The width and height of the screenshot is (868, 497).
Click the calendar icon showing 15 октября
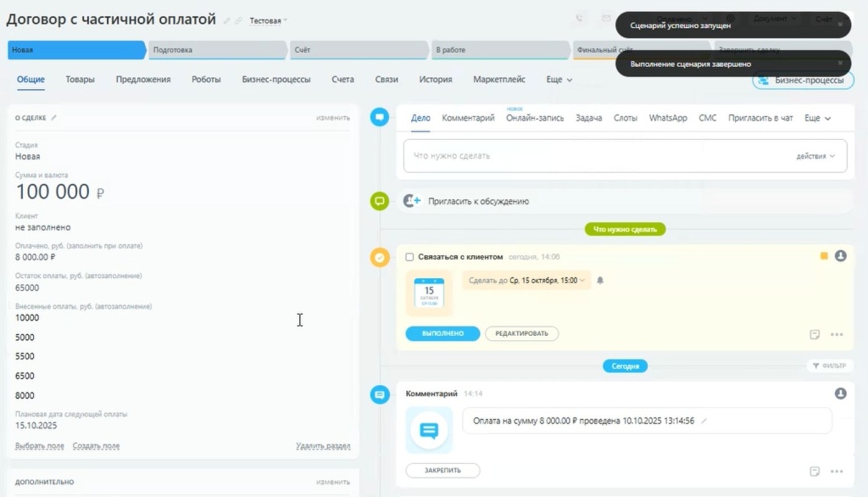[x=429, y=293]
